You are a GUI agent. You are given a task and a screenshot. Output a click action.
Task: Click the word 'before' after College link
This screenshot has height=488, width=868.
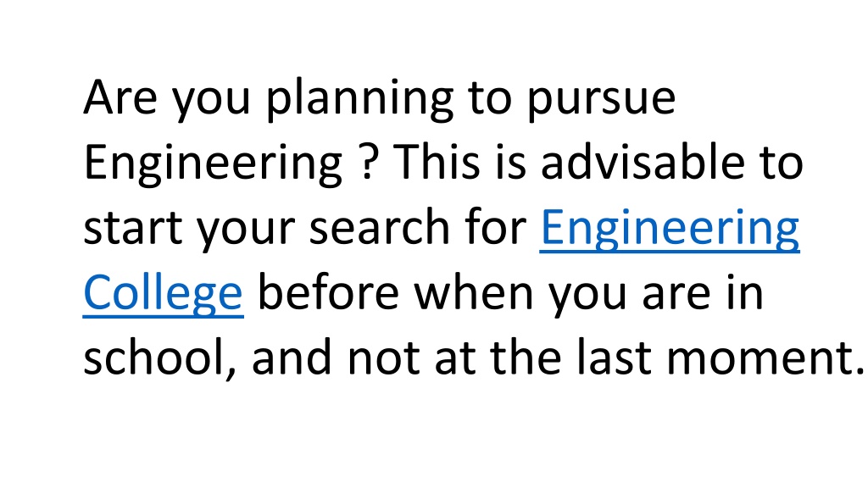point(328,291)
